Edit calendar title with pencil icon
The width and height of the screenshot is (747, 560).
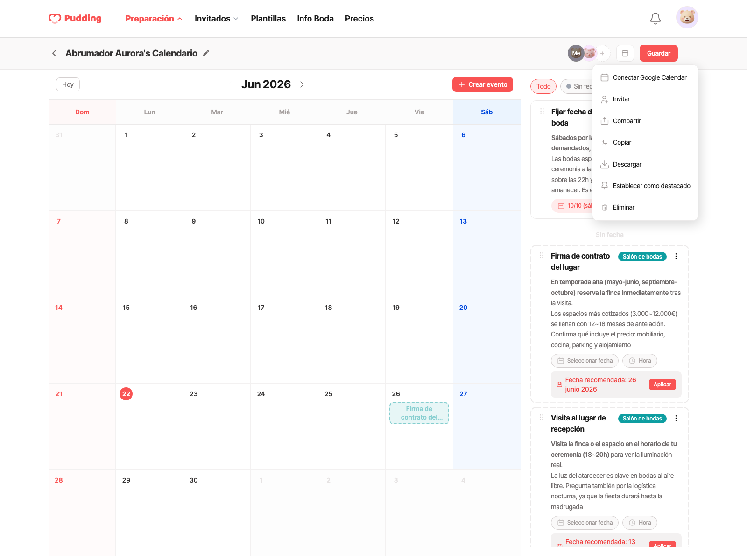point(206,53)
